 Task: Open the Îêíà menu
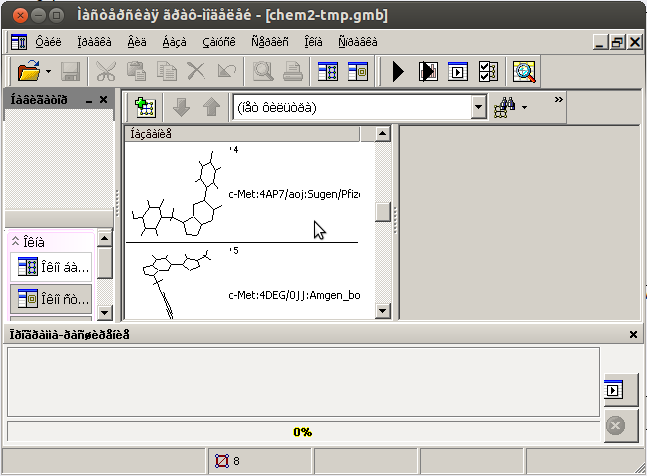313,42
